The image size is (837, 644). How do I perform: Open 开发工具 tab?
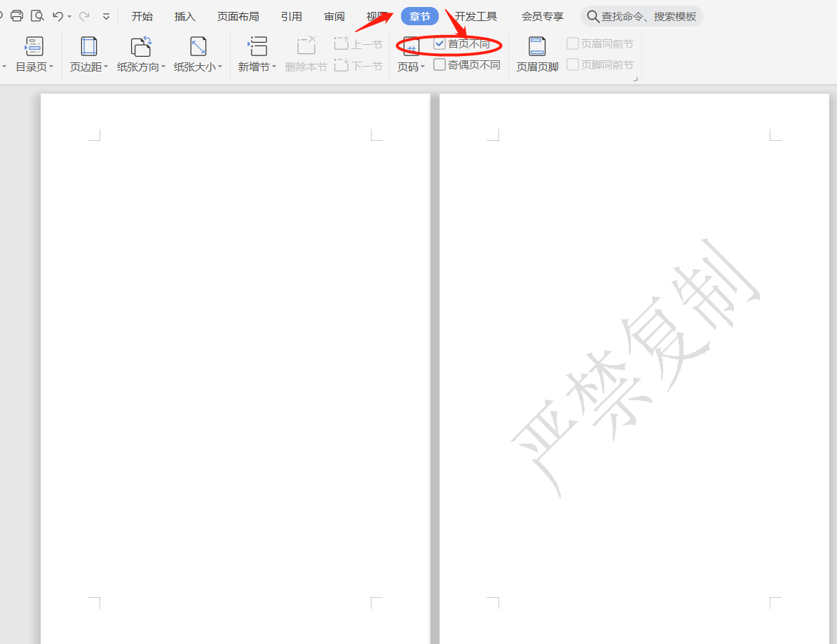coord(475,17)
